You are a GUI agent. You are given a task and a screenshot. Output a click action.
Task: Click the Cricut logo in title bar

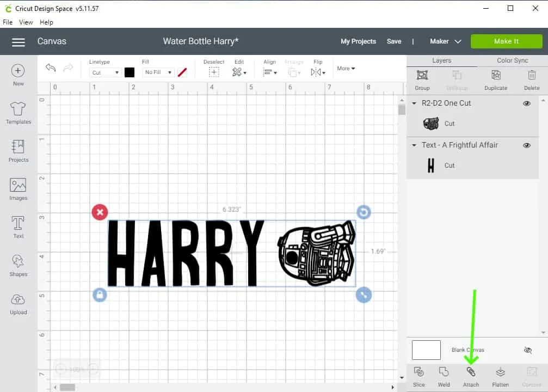[8, 8]
